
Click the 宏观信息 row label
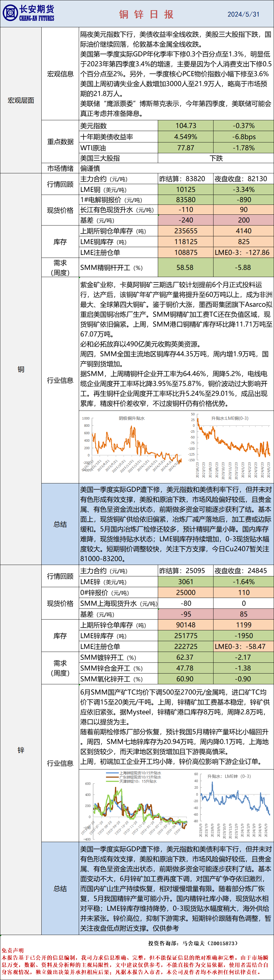(x=60, y=74)
